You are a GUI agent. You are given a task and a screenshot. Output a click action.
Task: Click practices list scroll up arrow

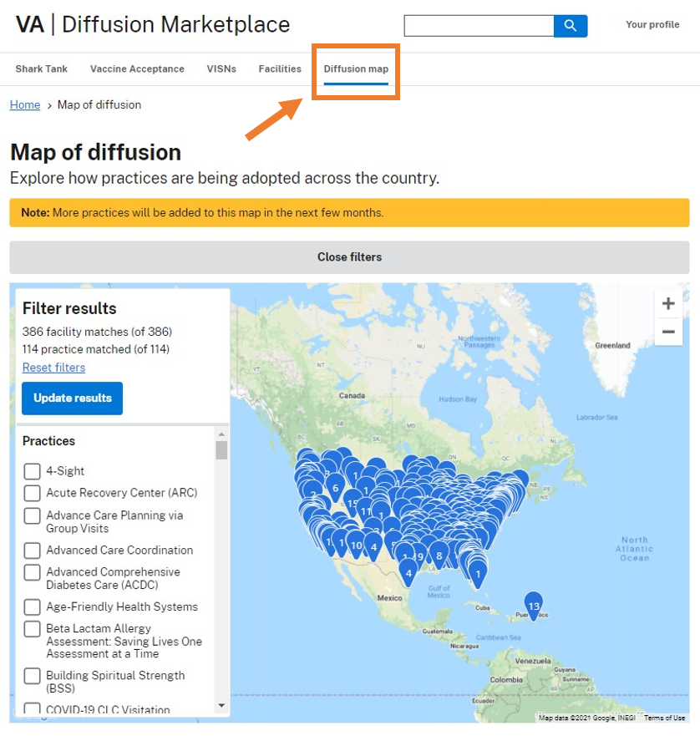221,434
